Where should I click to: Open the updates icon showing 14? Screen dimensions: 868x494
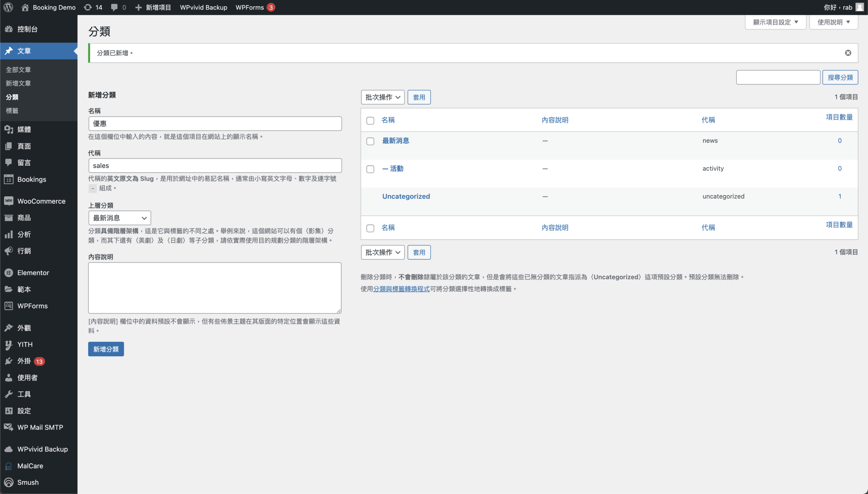point(88,7)
